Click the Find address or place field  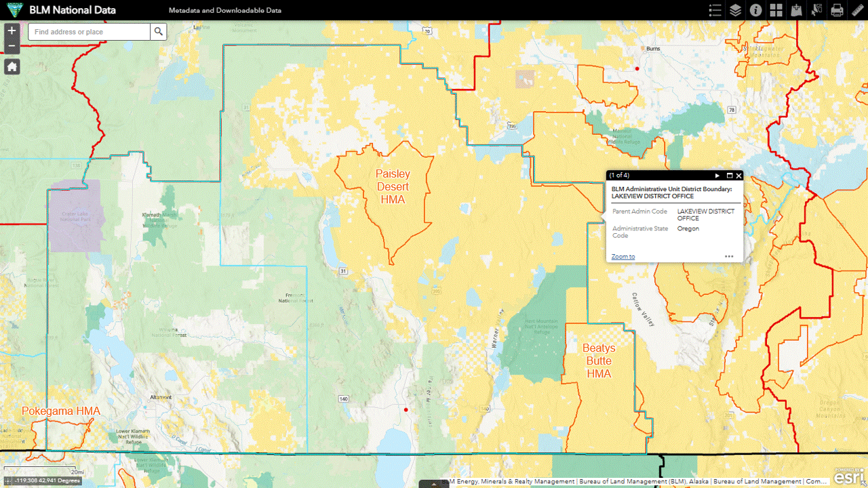[x=89, y=32]
